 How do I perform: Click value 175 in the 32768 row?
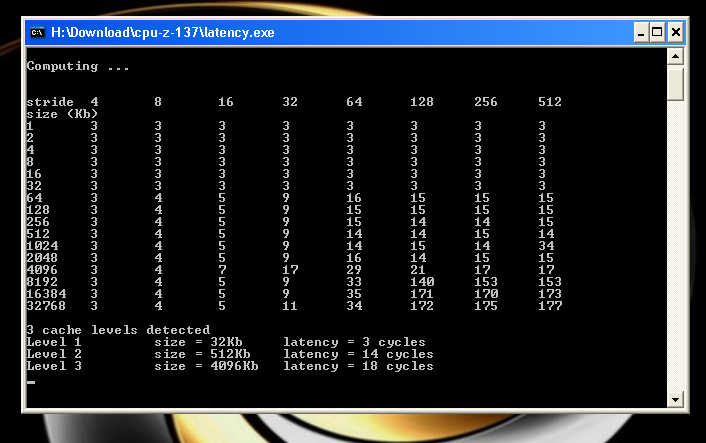click(486, 306)
